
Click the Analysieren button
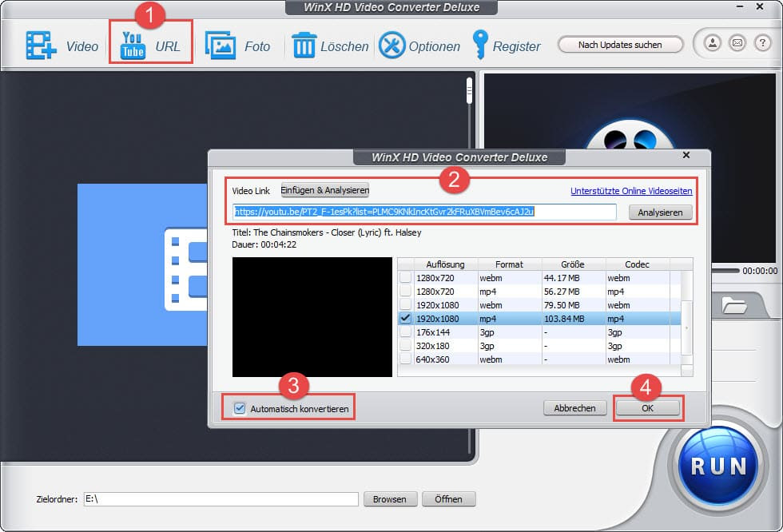660,212
